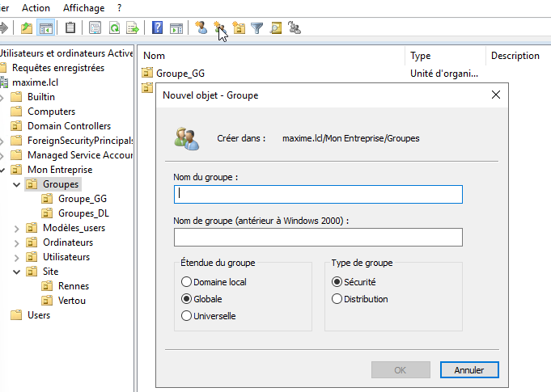
Task: Click the Annuler button
Action: pos(469,370)
